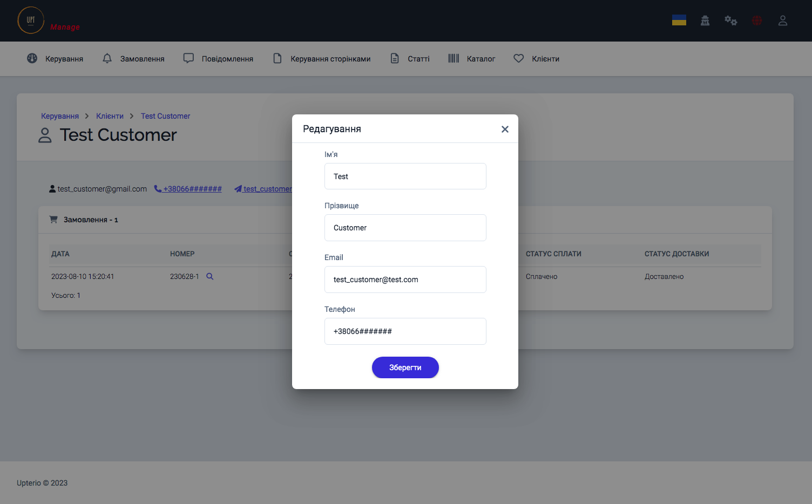Screen dimensions: 812x504
Task: Focus the Телефон input field
Action: 405,331
